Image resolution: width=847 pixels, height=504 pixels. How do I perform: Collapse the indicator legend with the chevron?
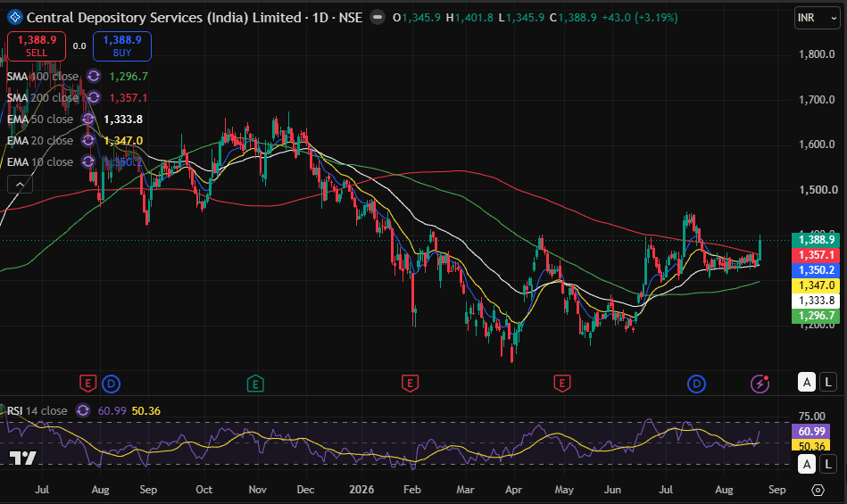pos(20,185)
